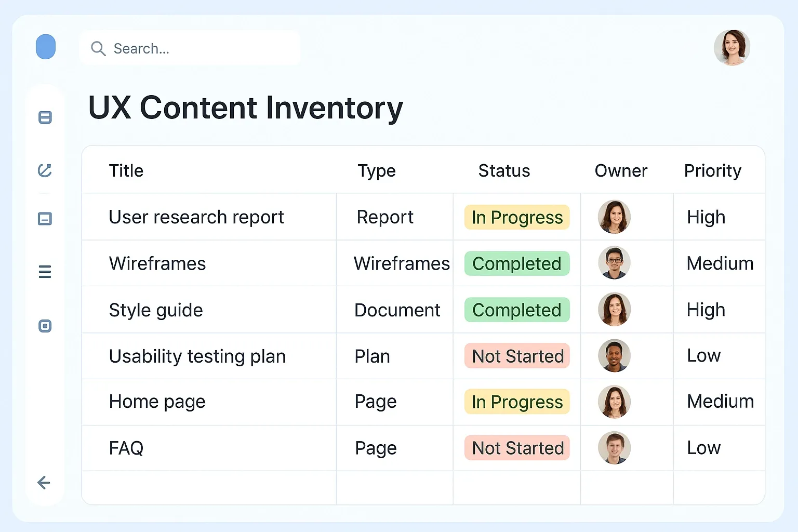Image resolution: width=798 pixels, height=532 pixels.
Task: Open the top sidebar database icon
Action: [x=45, y=117]
